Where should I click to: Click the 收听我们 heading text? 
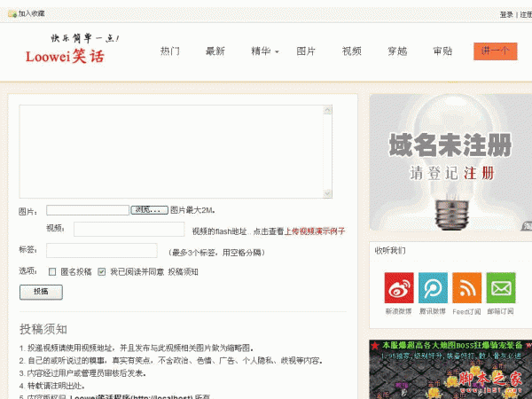click(x=390, y=250)
